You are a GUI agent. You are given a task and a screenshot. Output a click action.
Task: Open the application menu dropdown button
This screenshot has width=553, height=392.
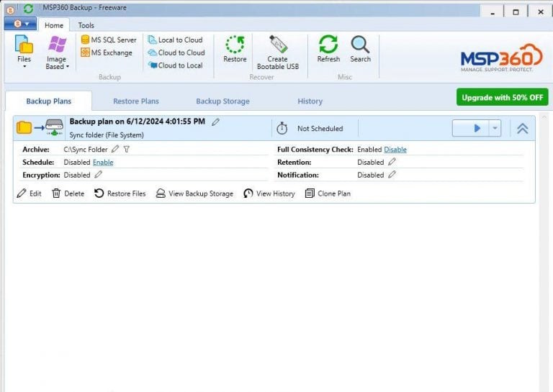point(20,24)
